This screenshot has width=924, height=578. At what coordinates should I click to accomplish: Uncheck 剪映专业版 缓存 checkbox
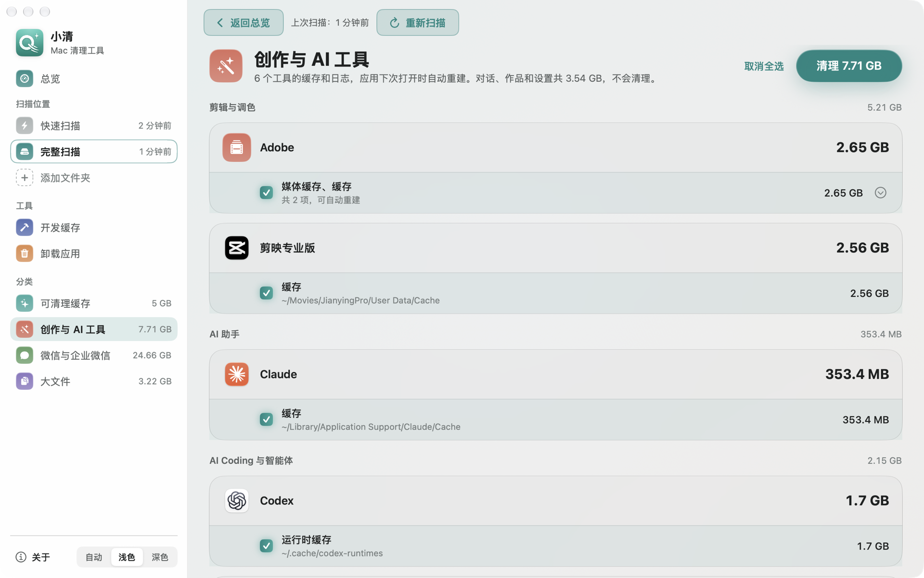click(266, 293)
